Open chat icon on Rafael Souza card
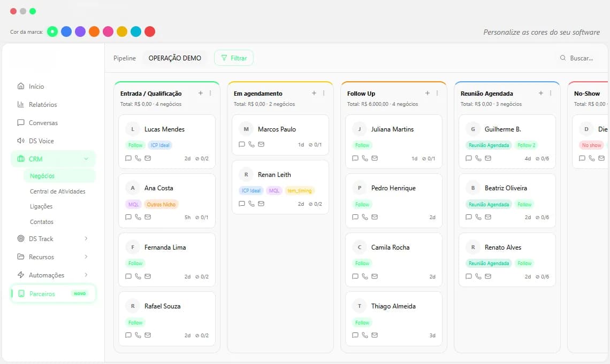 click(x=128, y=335)
